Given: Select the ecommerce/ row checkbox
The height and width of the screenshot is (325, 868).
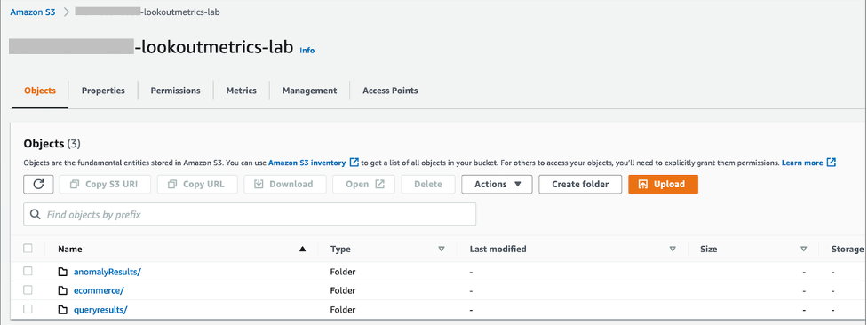Looking at the screenshot, I should 28,290.
